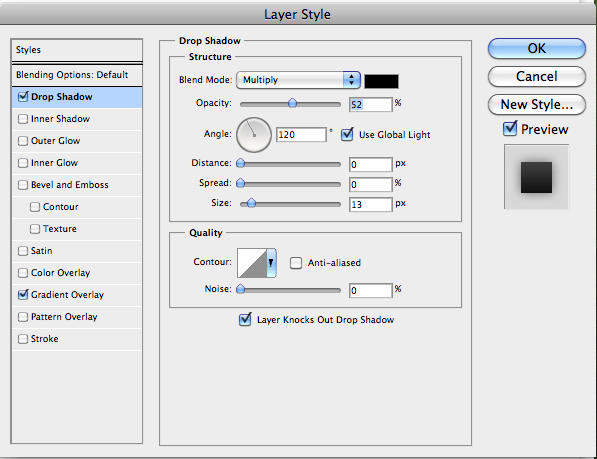Open the Blend Mode Multiply dropdown
597x459 pixels.
pos(298,80)
